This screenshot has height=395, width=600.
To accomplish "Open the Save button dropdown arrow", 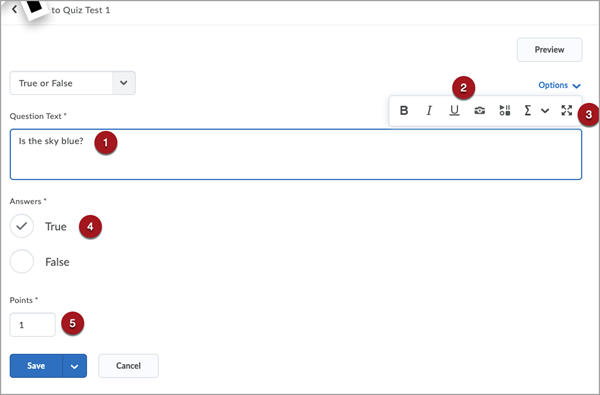I will coord(75,366).
